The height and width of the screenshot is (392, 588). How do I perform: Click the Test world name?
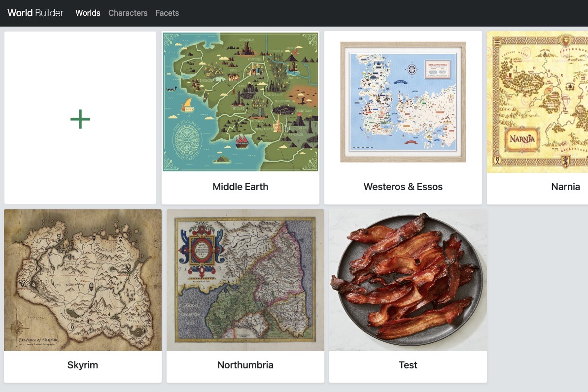click(408, 365)
